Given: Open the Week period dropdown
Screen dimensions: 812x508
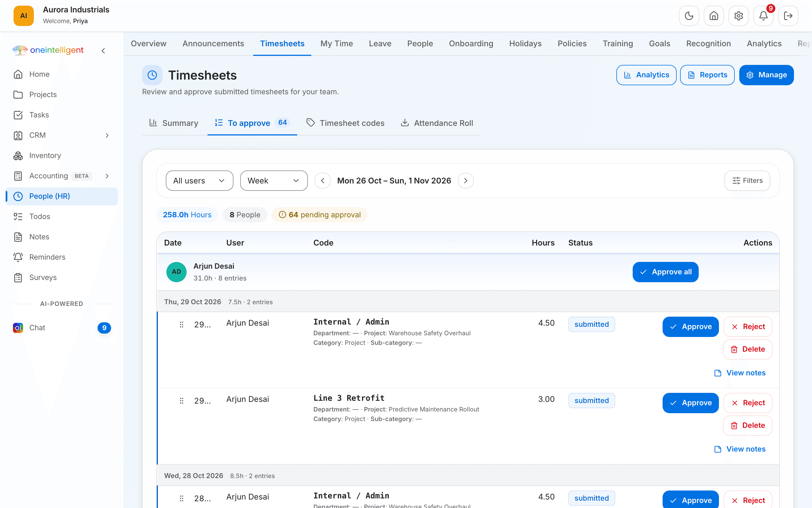Looking at the screenshot, I should (x=274, y=181).
